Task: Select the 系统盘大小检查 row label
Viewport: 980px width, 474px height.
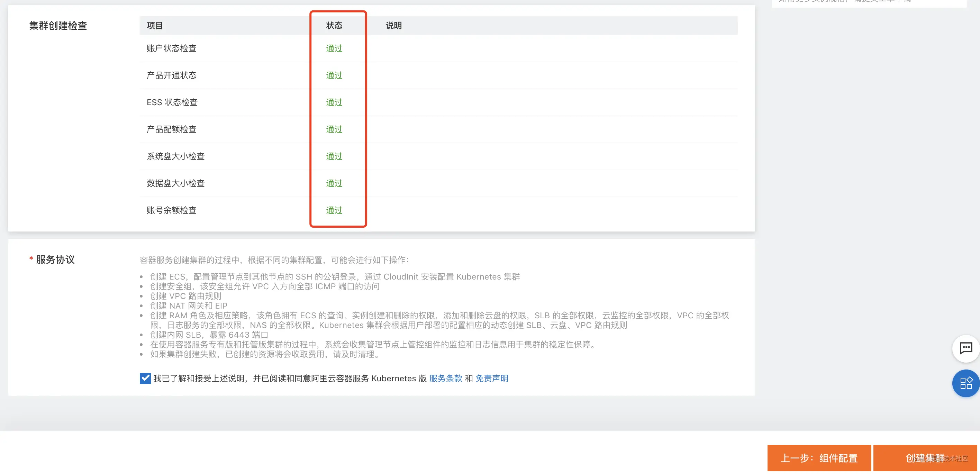Action: pos(176,156)
